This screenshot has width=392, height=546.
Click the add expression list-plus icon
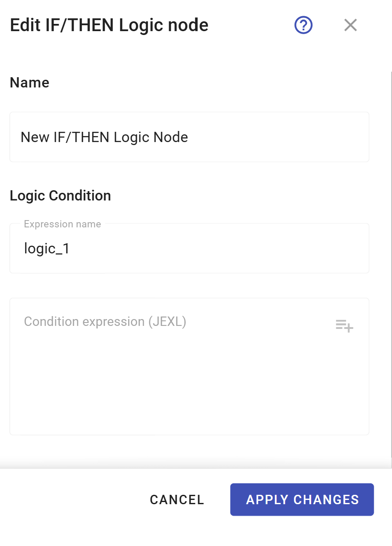click(x=344, y=326)
